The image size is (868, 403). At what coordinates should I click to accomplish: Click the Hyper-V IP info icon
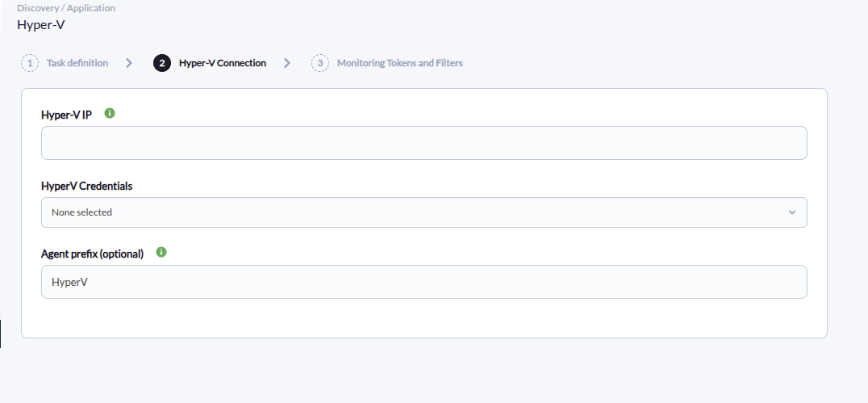point(110,114)
